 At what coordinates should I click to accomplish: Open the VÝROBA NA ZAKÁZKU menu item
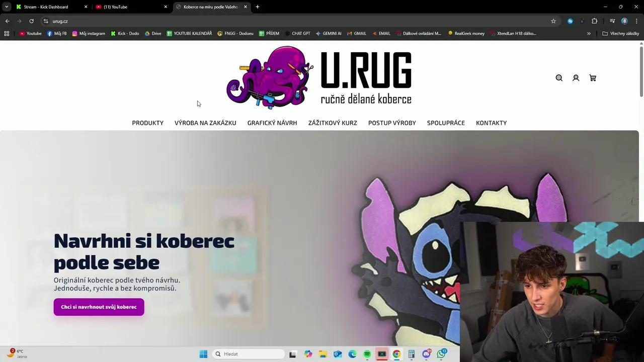coord(205,123)
